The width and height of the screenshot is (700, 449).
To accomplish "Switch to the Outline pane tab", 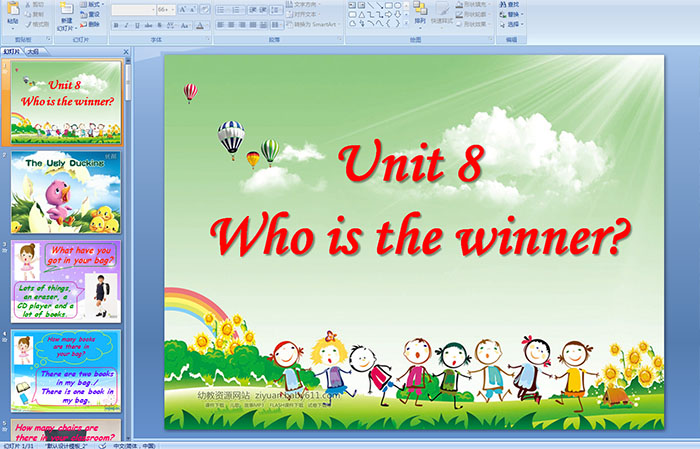I will 33,52.
